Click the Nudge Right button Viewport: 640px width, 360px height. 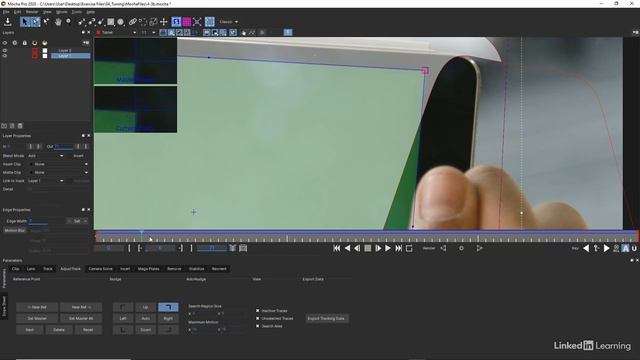click(168, 318)
